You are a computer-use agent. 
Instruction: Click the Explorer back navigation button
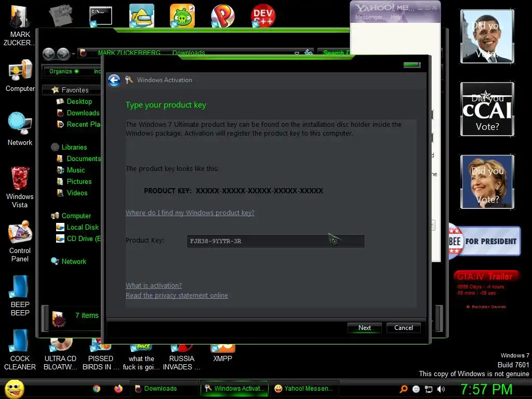tap(48, 54)
